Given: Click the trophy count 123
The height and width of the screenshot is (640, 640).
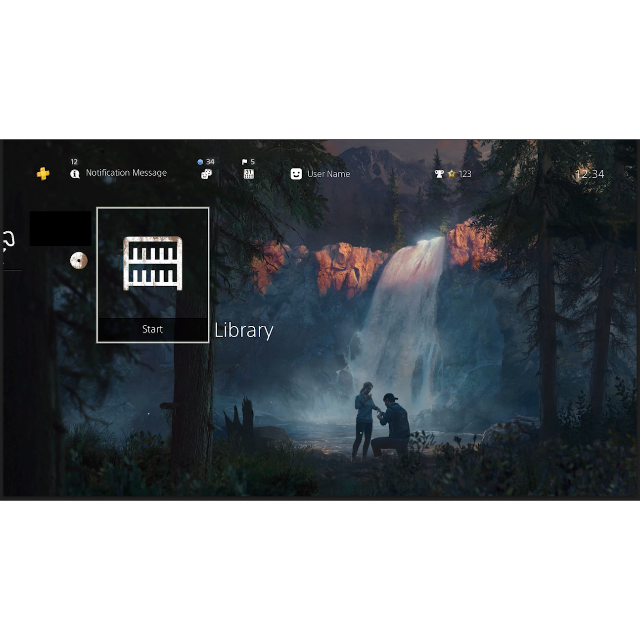Looking at the screenshot, I should point(465,174).
